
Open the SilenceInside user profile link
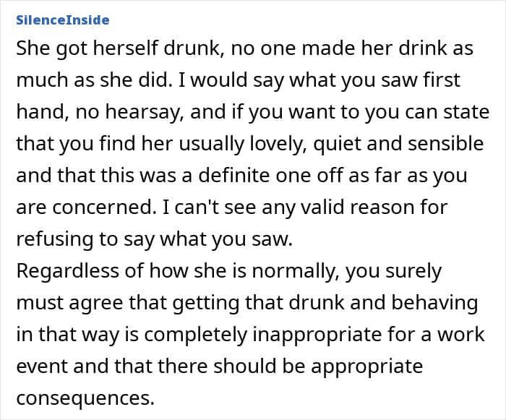point(63,20)
